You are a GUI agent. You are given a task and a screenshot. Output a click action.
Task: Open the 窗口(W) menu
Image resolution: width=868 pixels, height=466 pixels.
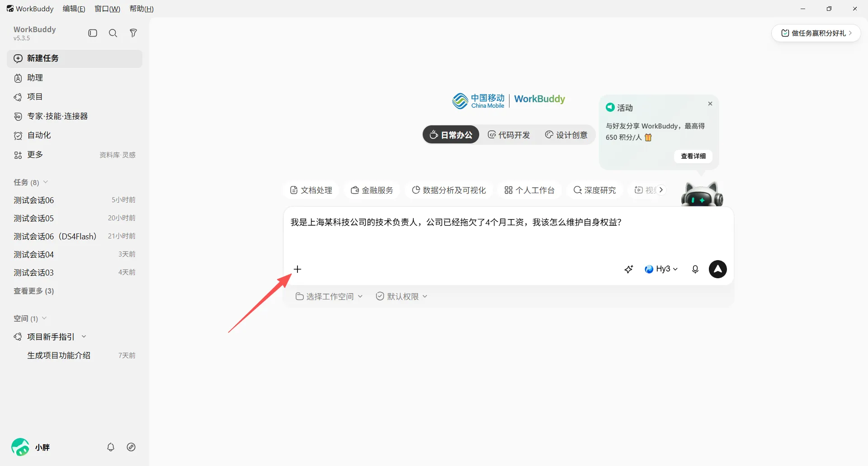tap(107, 9)
